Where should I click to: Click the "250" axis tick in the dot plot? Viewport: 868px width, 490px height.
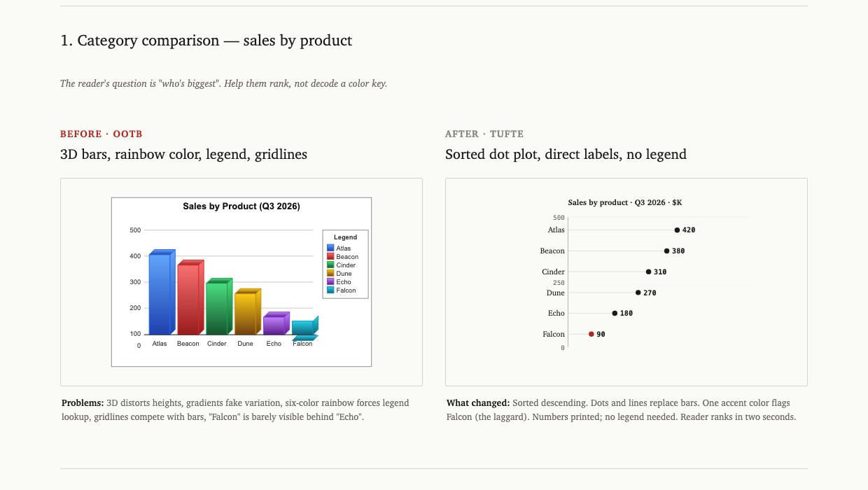(x=559, y=283)
